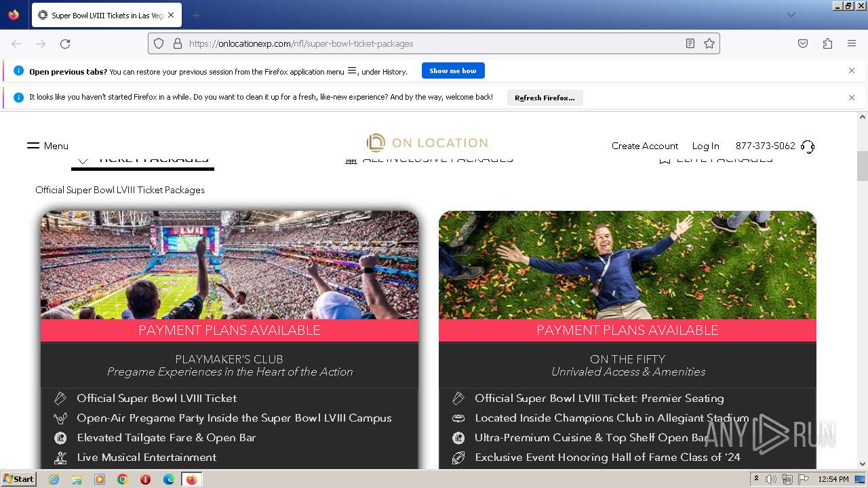Click the On Location logo

428,143
